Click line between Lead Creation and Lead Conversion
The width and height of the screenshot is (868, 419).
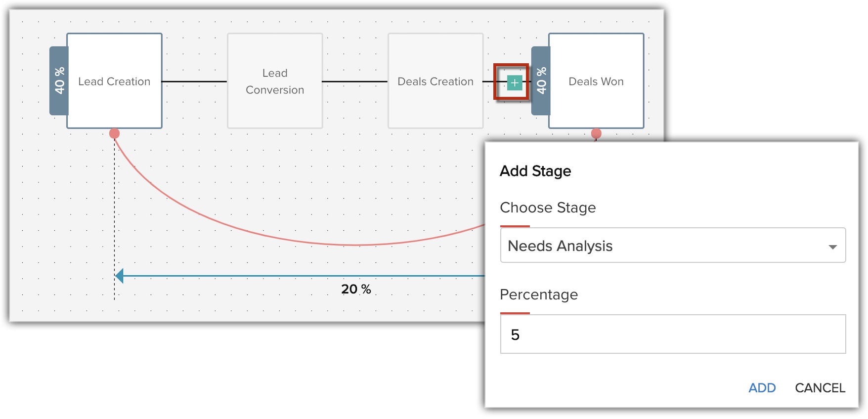[x=194, y=82]
